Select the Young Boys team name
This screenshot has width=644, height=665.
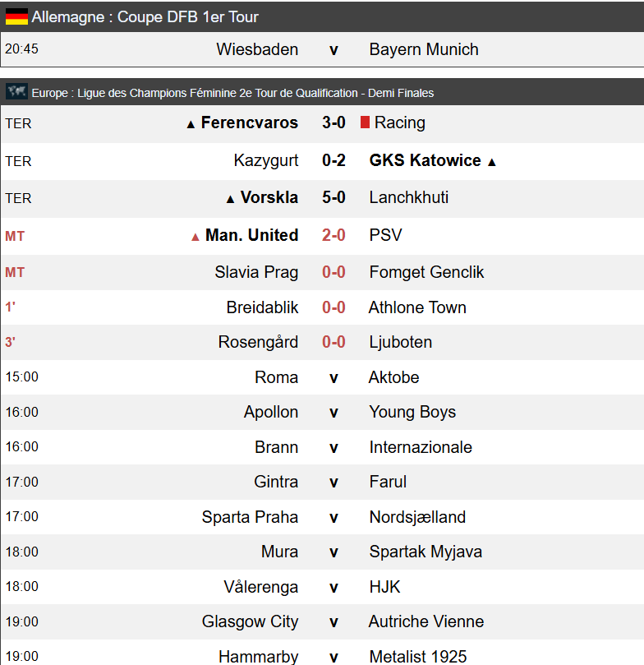point(412,412)
